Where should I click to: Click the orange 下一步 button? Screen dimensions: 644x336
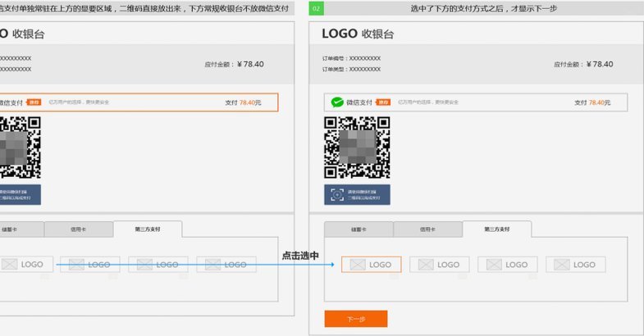[356, 319]
